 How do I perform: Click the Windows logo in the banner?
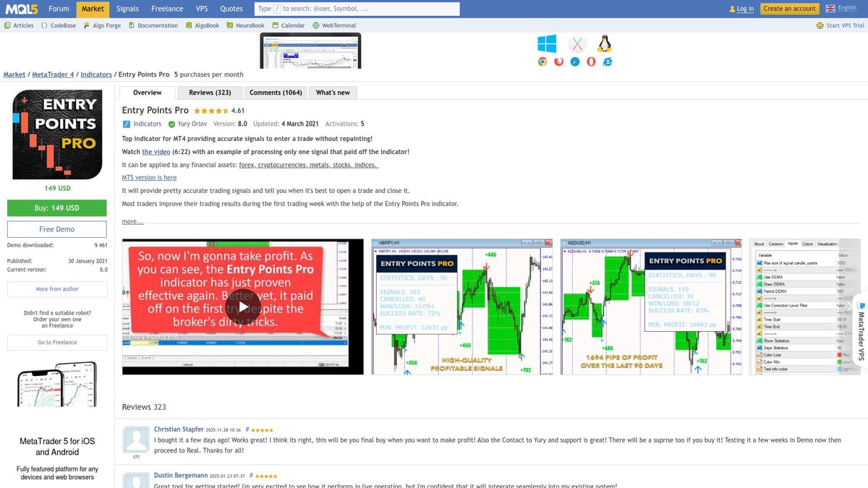(547, 43)
